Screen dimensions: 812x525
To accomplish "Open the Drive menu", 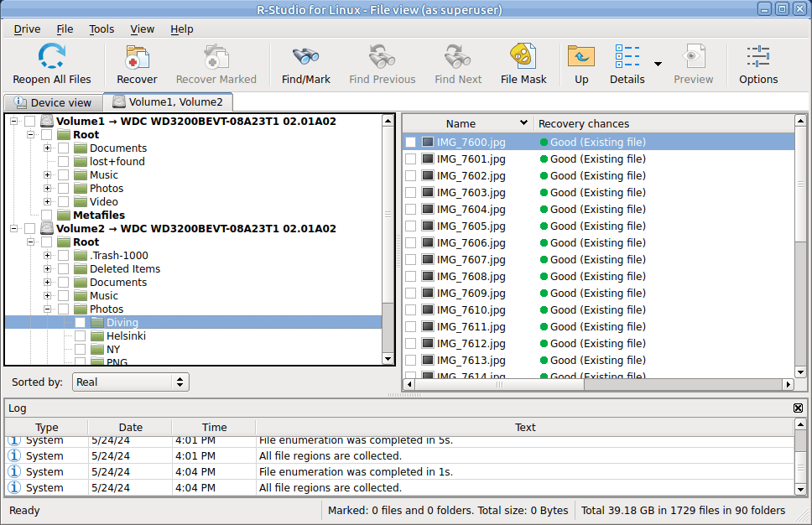I will [x=27, y=29].
